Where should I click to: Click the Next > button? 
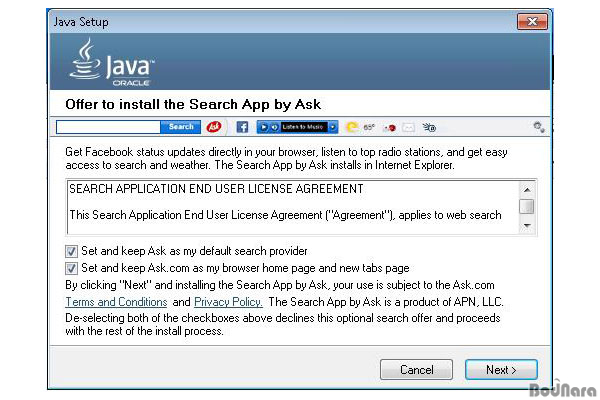click(501, 370)
